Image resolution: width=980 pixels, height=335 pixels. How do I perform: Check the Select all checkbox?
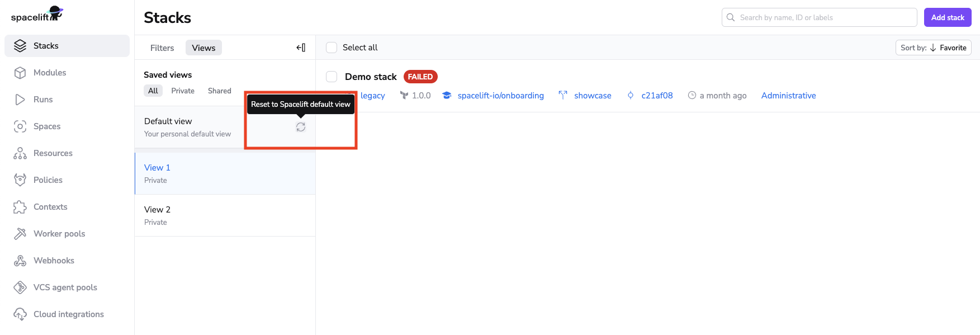point(332,48)
